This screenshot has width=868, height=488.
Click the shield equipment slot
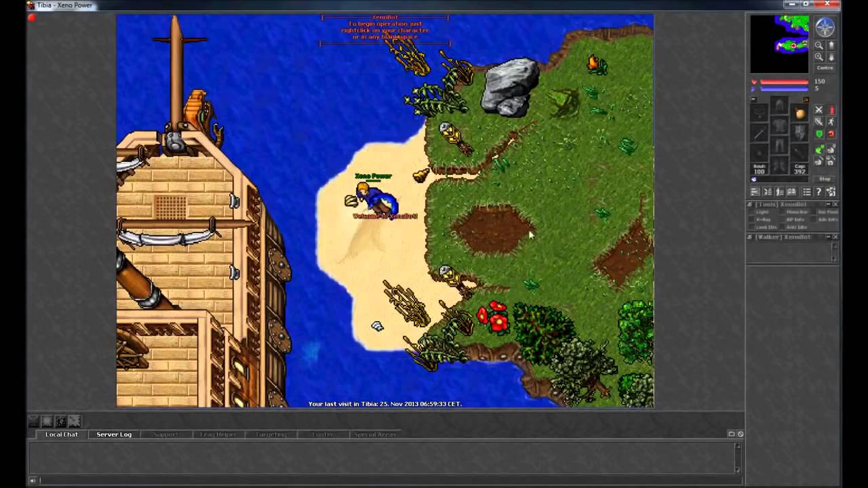coord(800,133)
